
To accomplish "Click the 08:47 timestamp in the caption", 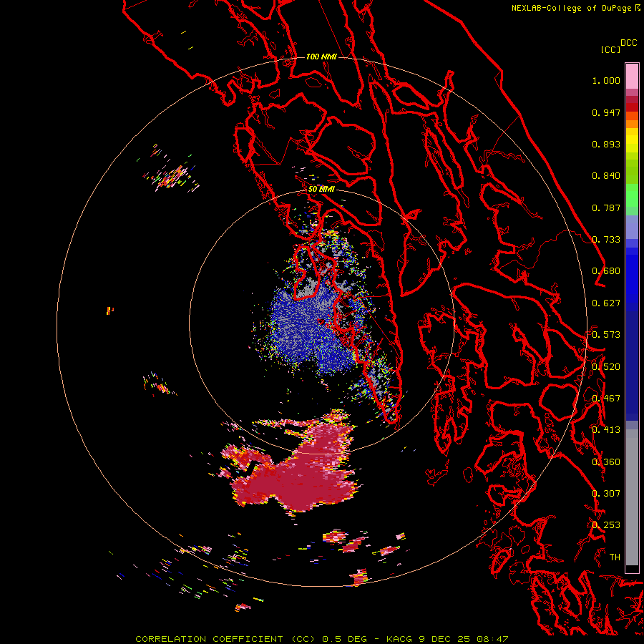I will pyautogui.click(x=493, y=639).
